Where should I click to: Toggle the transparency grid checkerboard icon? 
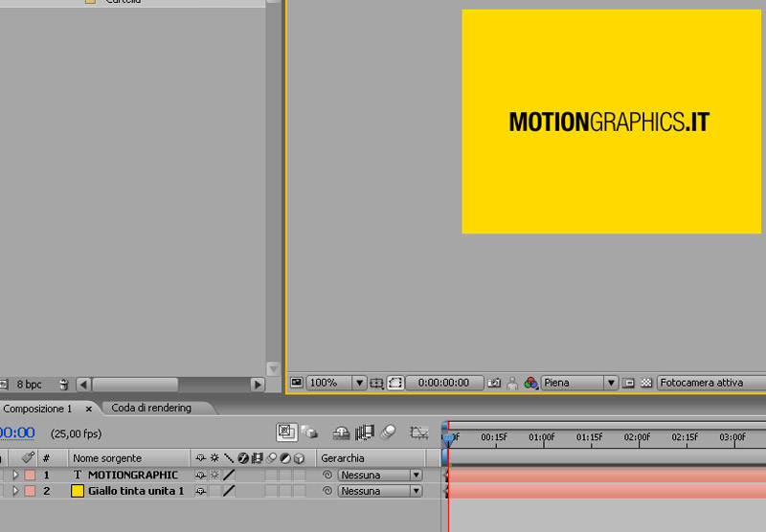coord(646,383)
